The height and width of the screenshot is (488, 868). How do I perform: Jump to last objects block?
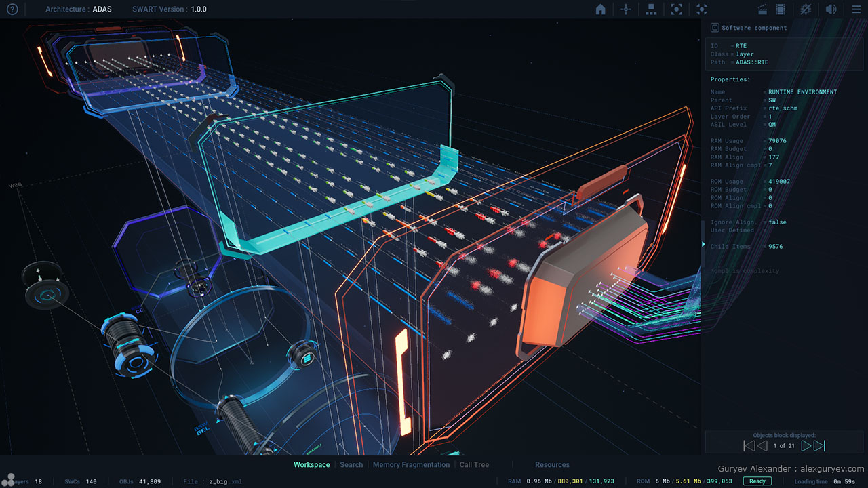(820, 446)
